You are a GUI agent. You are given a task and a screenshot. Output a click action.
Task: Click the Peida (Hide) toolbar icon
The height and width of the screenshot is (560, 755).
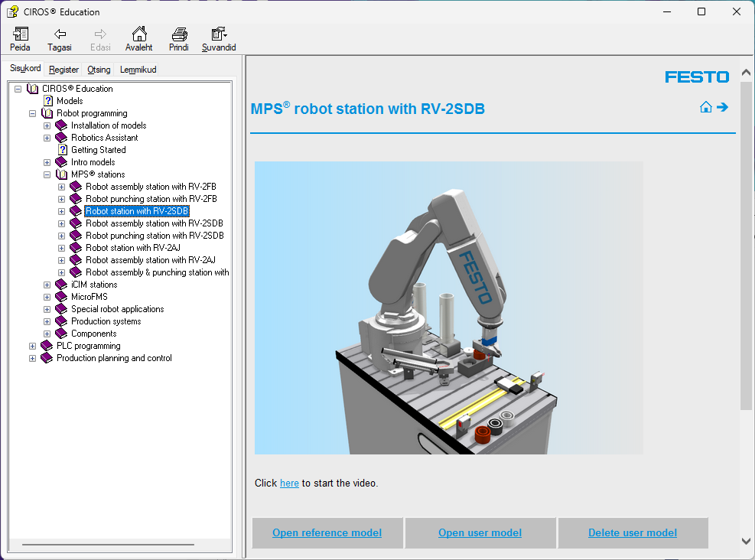(20, 34)
